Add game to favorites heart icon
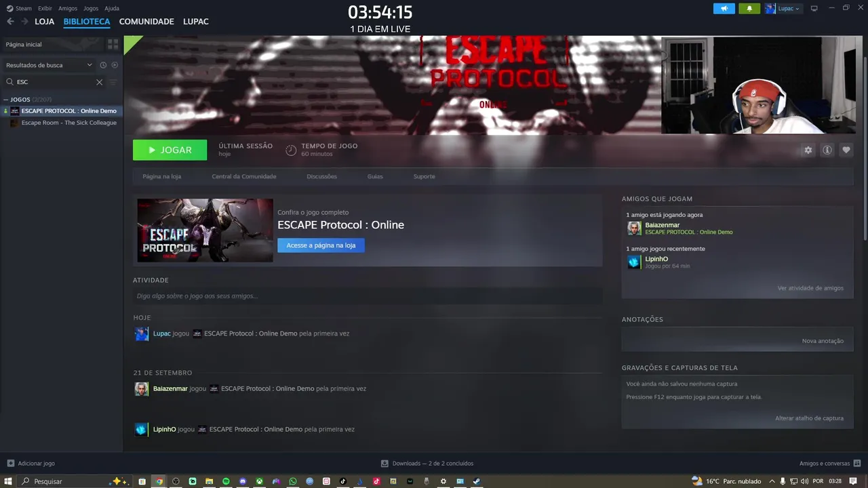This screenshot has height=488, width=868. coord(846,150)
